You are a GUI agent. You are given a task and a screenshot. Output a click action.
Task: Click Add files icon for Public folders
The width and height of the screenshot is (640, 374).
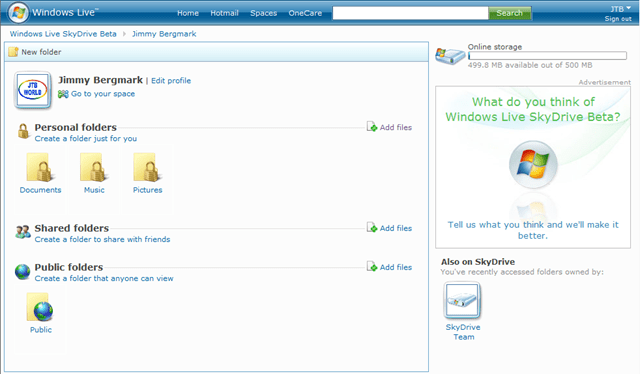point(371,267)
